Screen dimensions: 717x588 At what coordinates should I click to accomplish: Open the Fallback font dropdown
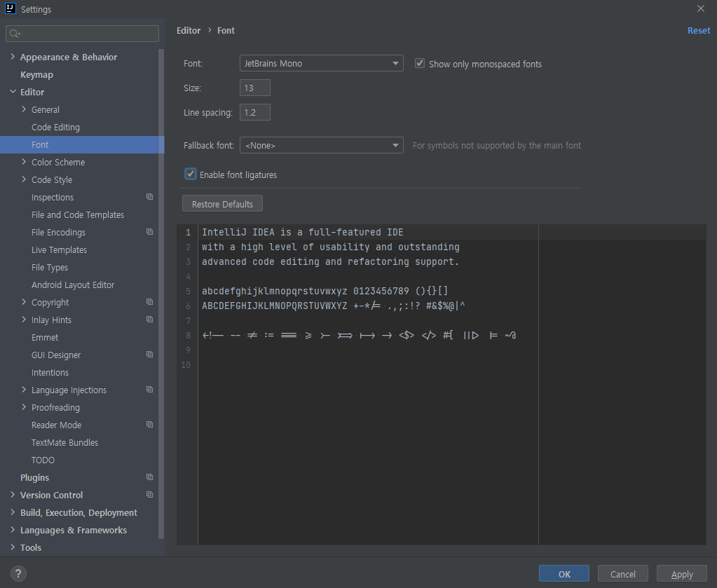[322, 145]
